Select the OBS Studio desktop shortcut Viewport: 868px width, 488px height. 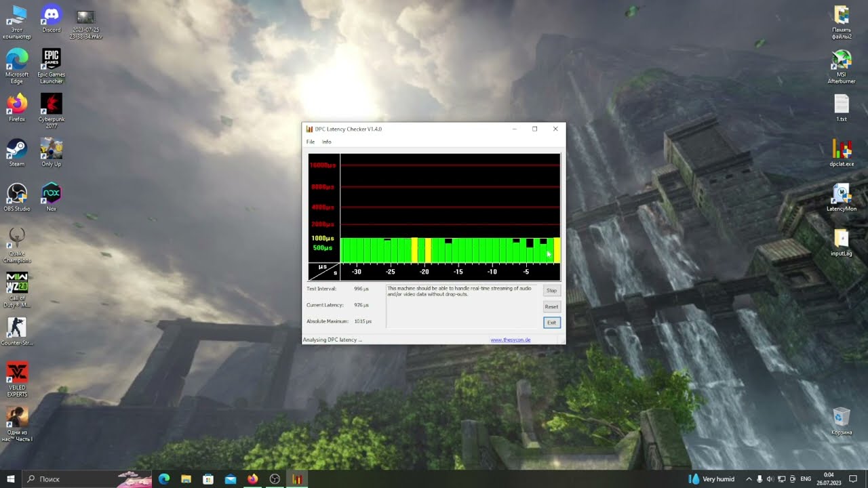17,197
